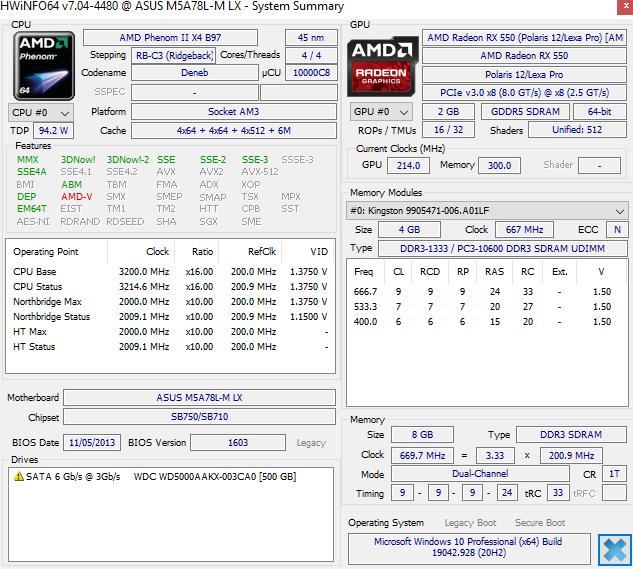Click the Legacy BIOS label

click(311, 443)
